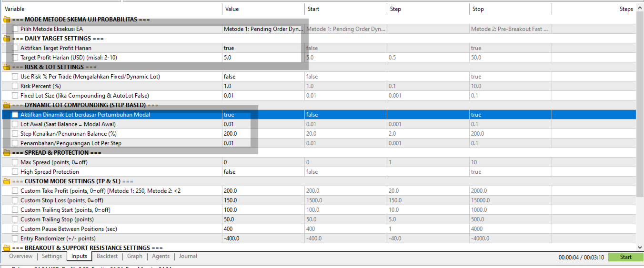Click the Stop column header
The height and width of the screenshot is (268, 644).
click(511, 9)
